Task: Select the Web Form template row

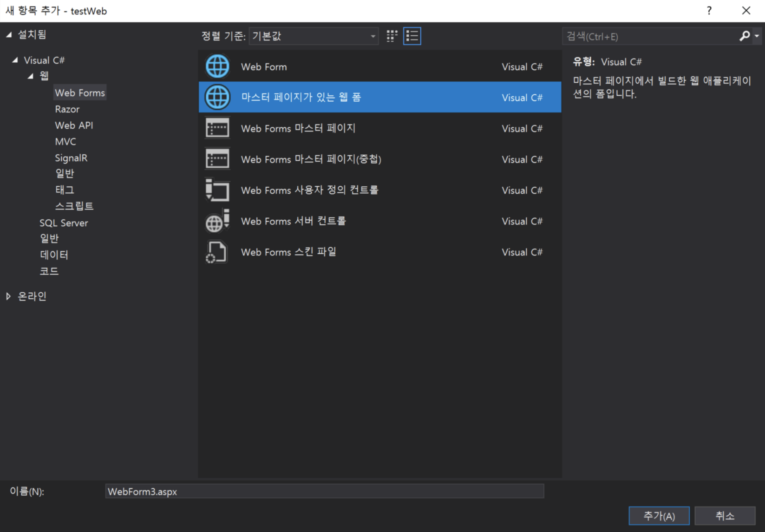Action: coord(380,66)
